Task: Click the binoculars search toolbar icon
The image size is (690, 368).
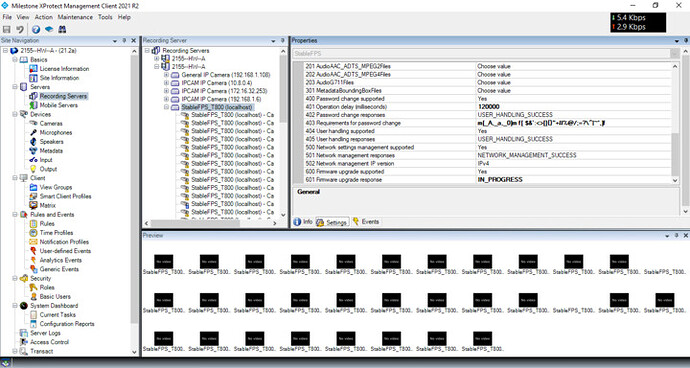Action: tap(62, 29)
